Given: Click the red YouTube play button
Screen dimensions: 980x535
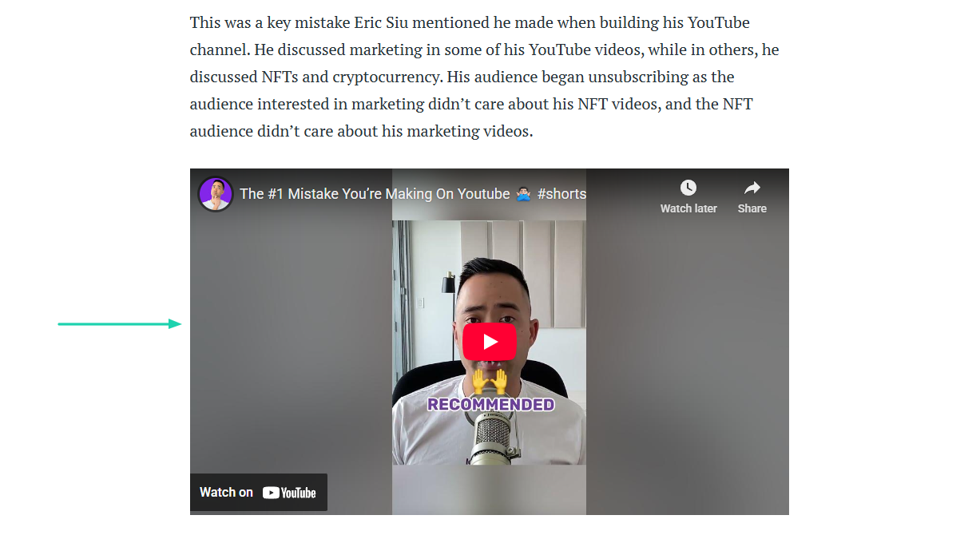Looking at the screenshot, I should tap(490, 342).
